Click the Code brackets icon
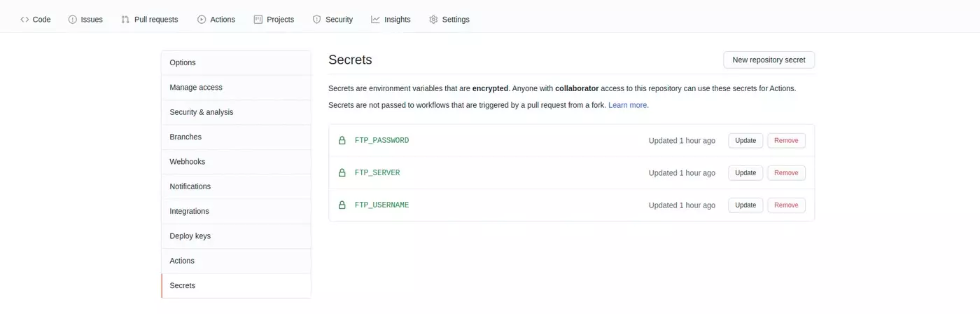Viewport: 980px width, 314px height. (x=24, y=20)
